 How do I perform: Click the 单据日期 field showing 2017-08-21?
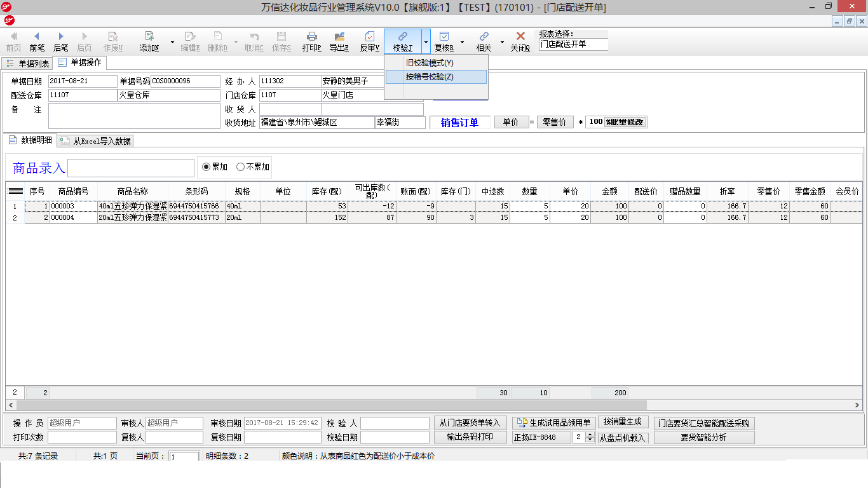[x=83, y=81]
